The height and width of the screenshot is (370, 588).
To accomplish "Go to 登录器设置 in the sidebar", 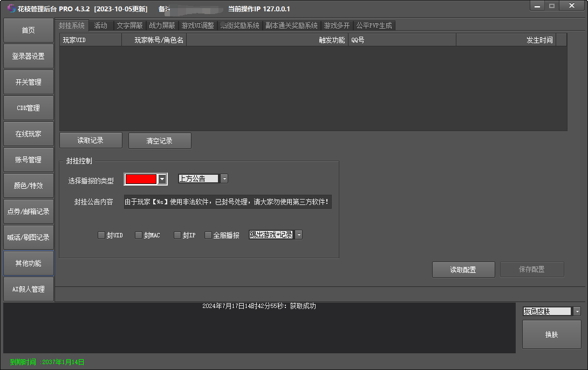I will tap(29, 56).
